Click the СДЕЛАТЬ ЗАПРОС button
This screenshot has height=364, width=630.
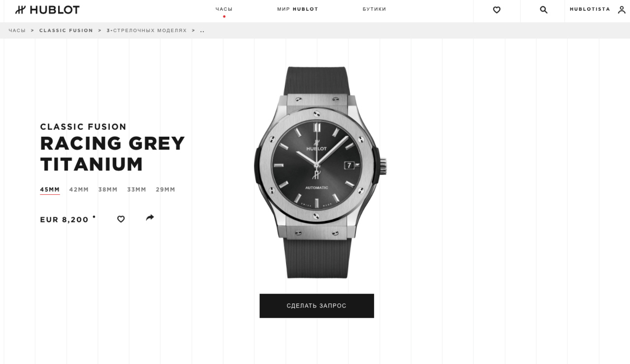pos(316,306)
